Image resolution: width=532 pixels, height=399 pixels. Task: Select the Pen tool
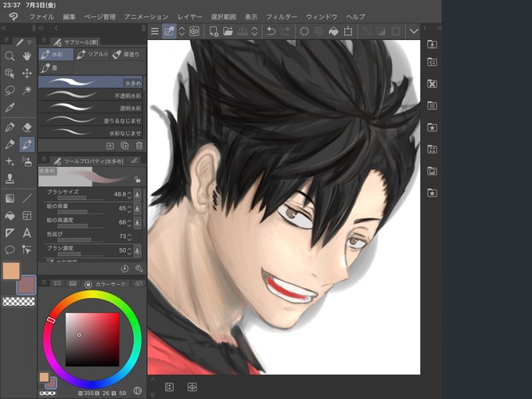[x=9, y=128]
